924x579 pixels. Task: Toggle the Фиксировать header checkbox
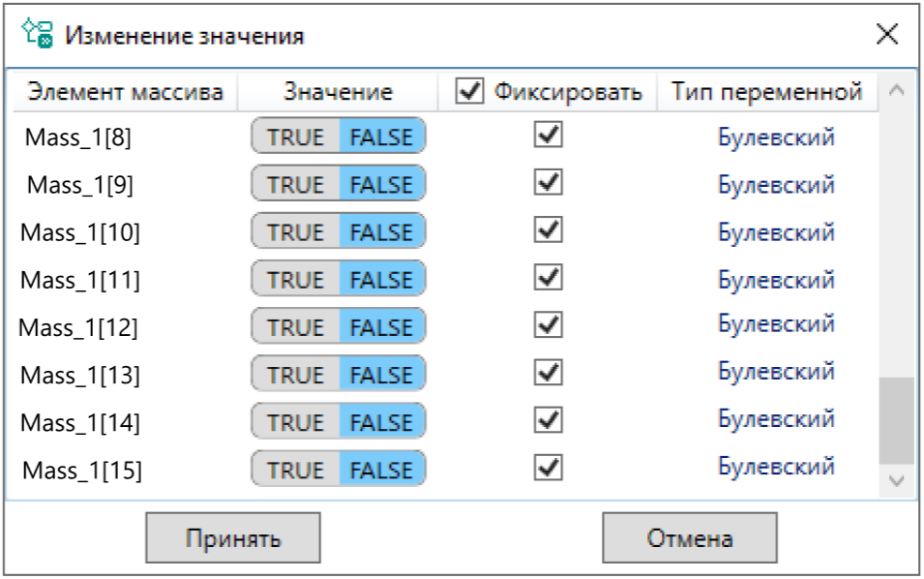(x=471, y=92)
